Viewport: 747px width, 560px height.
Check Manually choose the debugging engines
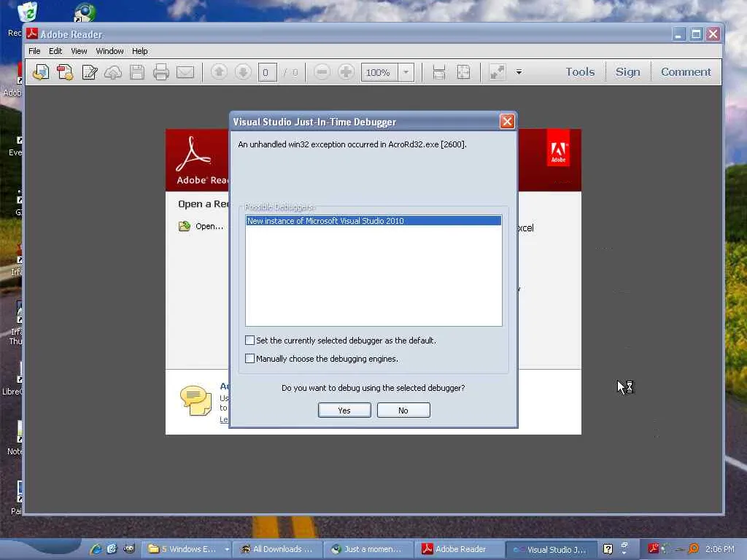tap(249, 358)
